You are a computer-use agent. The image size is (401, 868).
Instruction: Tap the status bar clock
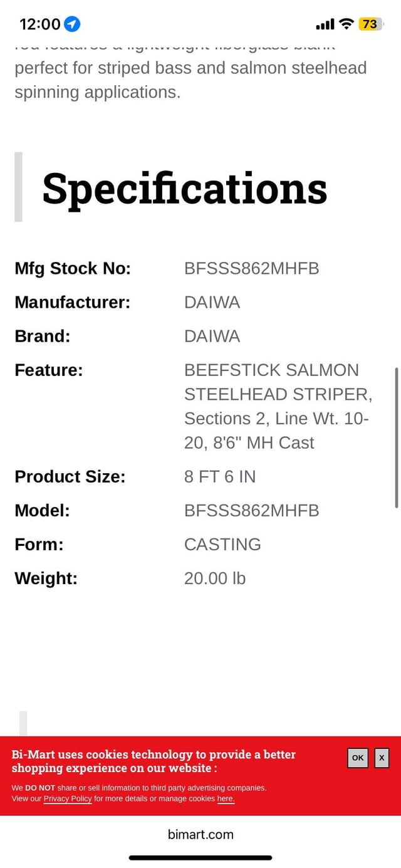coord(40,24)
